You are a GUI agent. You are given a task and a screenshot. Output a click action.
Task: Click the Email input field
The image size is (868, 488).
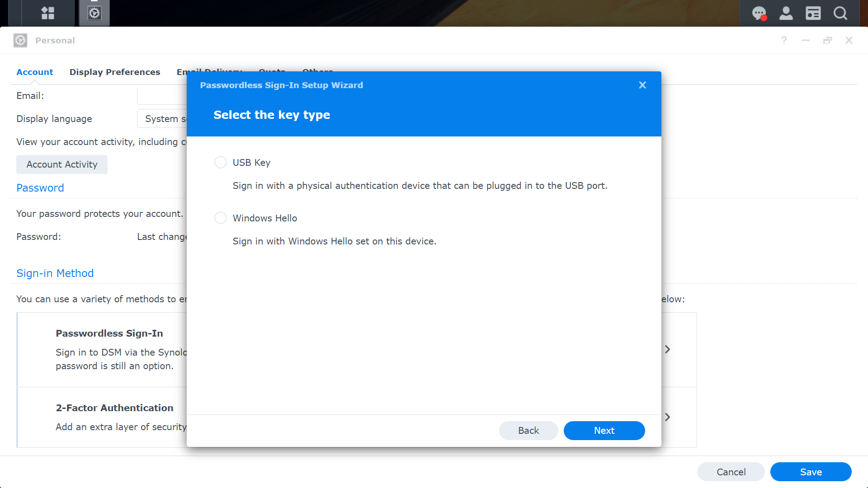162,96
